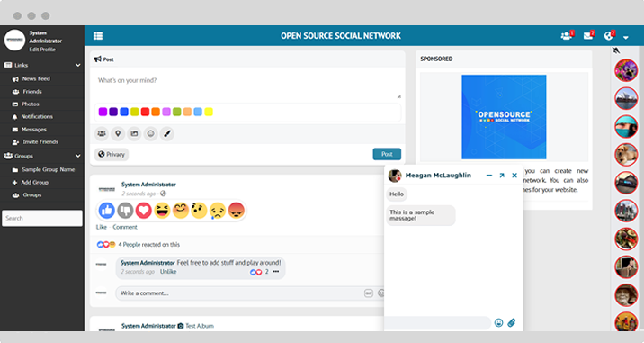The image size is (644, 343).
Task: Click the tag friends icon in composer
Action: click(102, 133)
